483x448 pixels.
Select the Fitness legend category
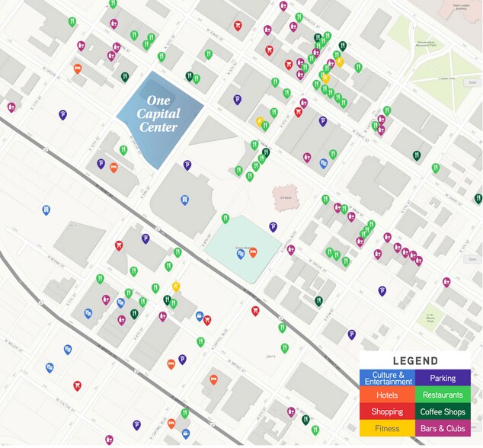click(x=389, y=429)
